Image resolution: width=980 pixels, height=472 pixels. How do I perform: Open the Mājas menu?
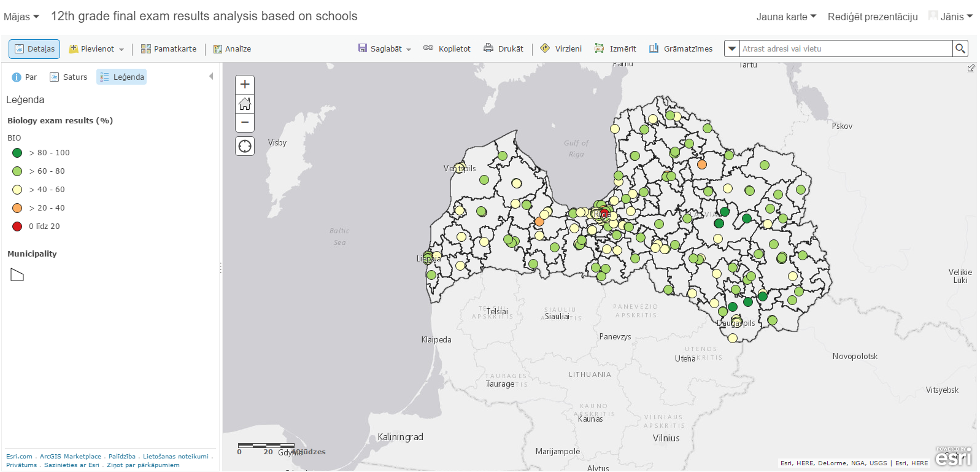pyautogui.click(x=21, y=17)
